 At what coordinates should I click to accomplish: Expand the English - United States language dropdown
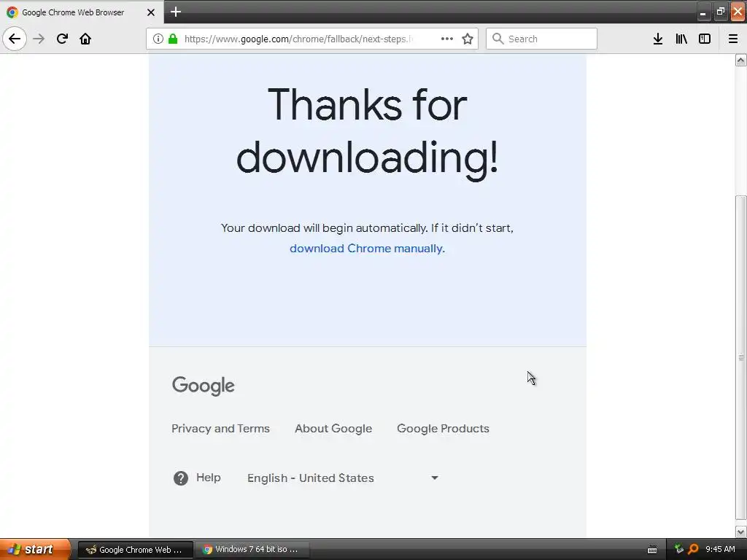click(x=343, y=478)
